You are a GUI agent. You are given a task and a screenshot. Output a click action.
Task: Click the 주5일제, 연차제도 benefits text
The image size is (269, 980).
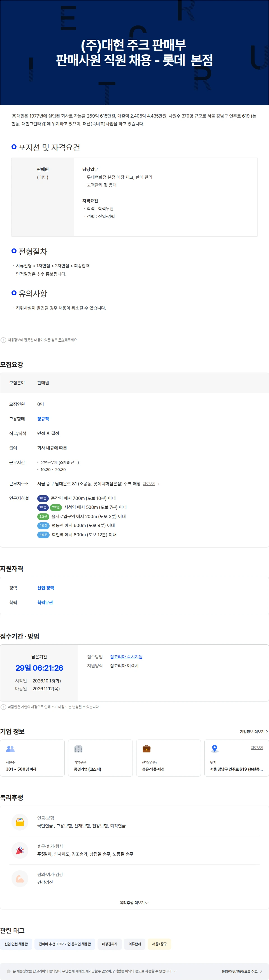point(85,854)
